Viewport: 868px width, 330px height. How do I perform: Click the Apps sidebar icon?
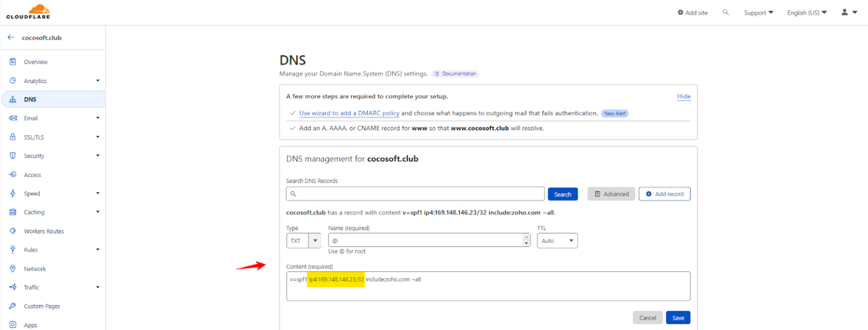(13, 325)
